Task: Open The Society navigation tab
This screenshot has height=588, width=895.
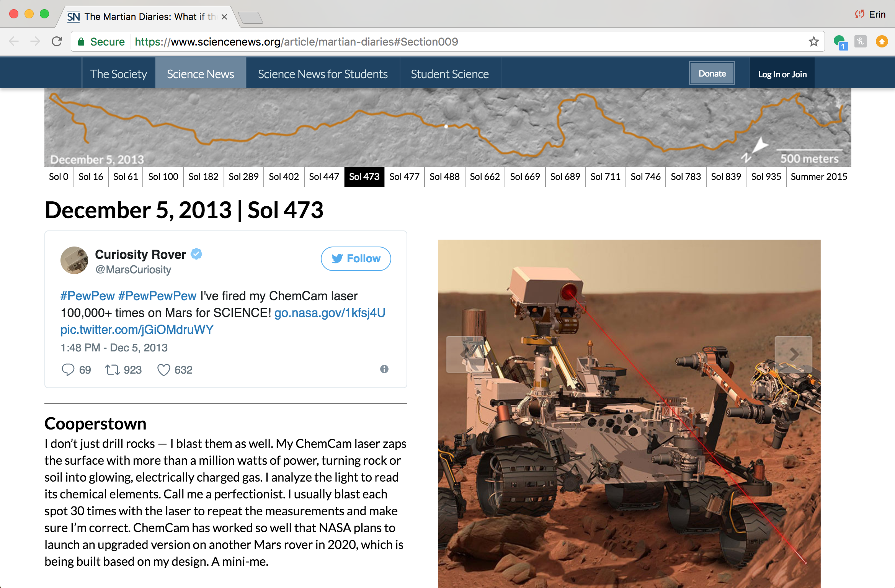Action: [118, 74]
